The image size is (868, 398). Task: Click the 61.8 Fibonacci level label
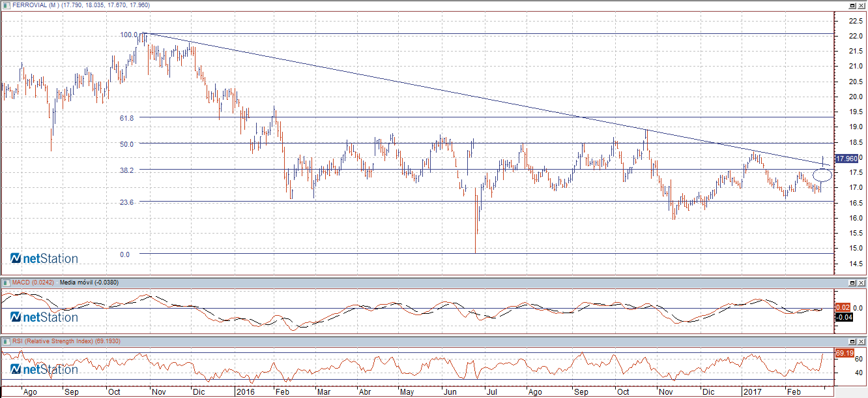click(x=127, y=118)
